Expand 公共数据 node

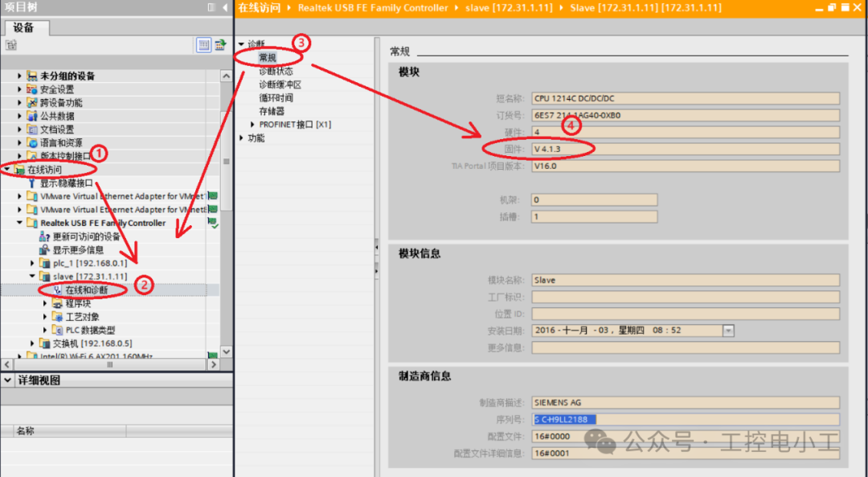(19, 116)
